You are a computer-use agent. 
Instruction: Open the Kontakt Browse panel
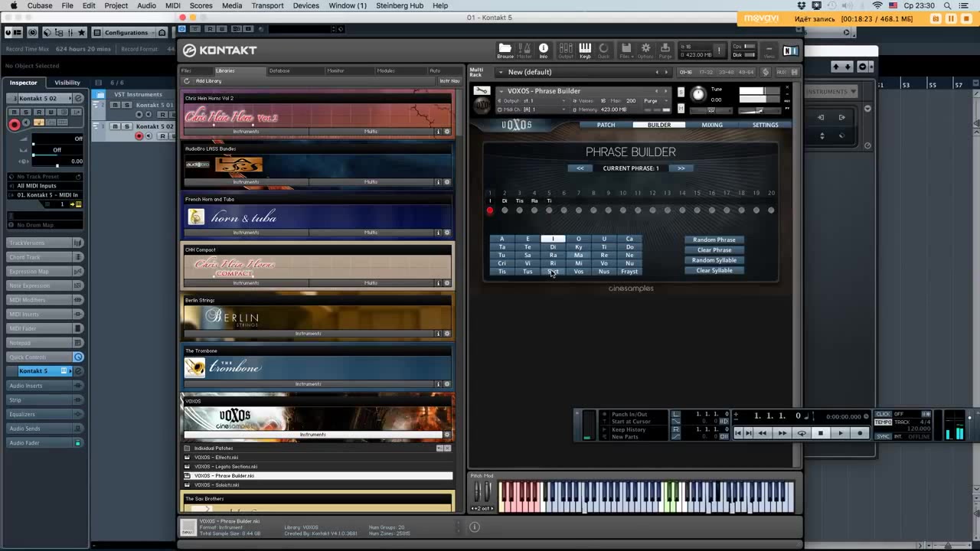[x=505, y=51]
